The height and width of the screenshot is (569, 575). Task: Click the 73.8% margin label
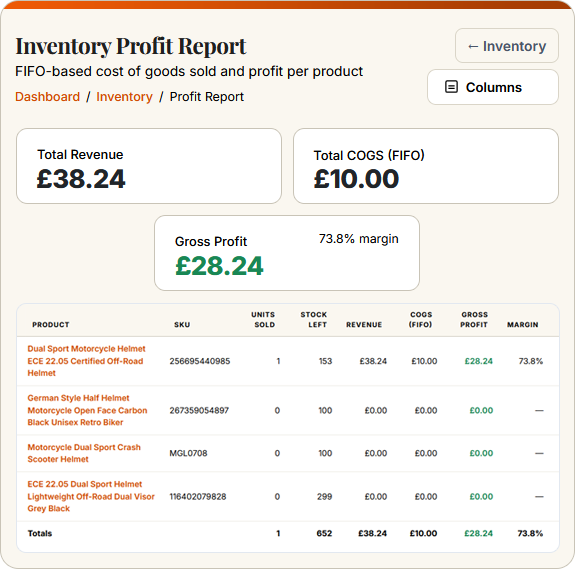tap(358, 239)
